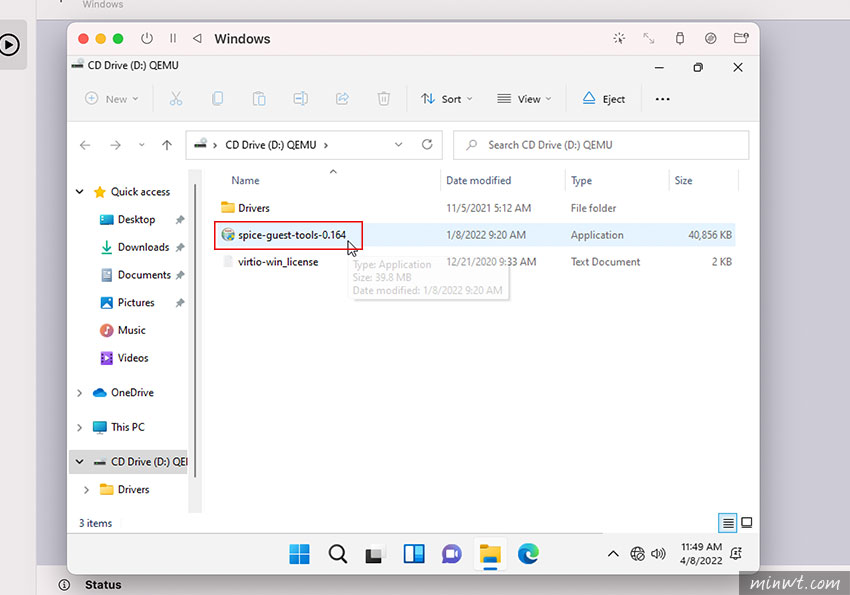
Task: Open the Sort dropdown menu
Action: [447, 99]
